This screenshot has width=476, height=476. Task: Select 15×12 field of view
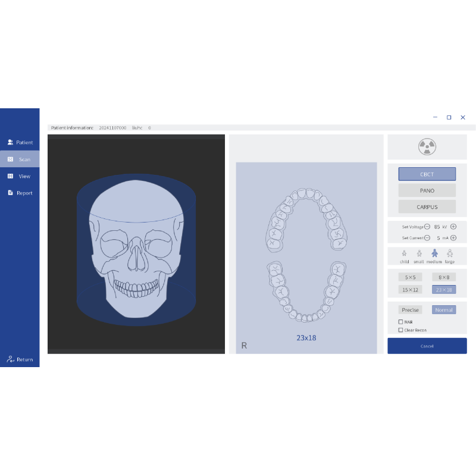pos(410,290)
